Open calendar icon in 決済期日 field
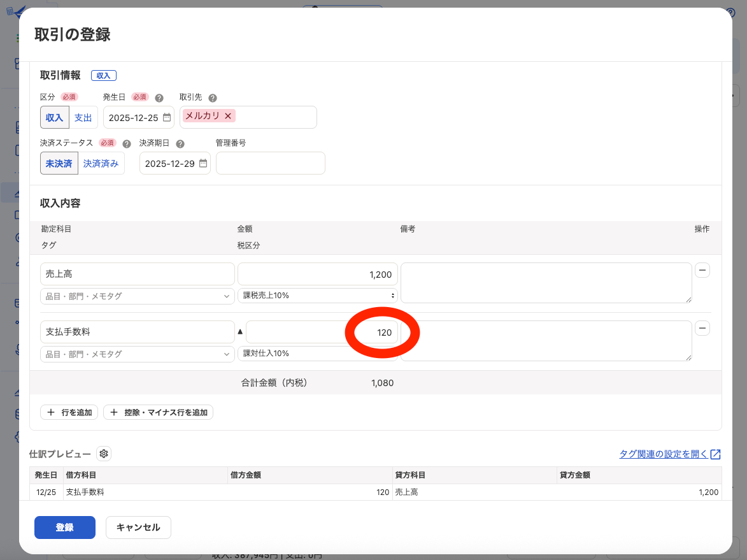 click(x=203, y=163)
